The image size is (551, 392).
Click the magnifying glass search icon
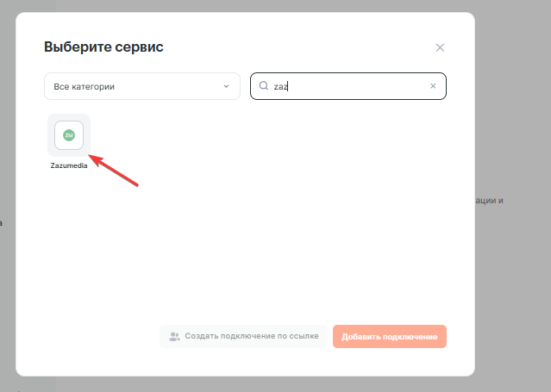(x=265, y=86)
